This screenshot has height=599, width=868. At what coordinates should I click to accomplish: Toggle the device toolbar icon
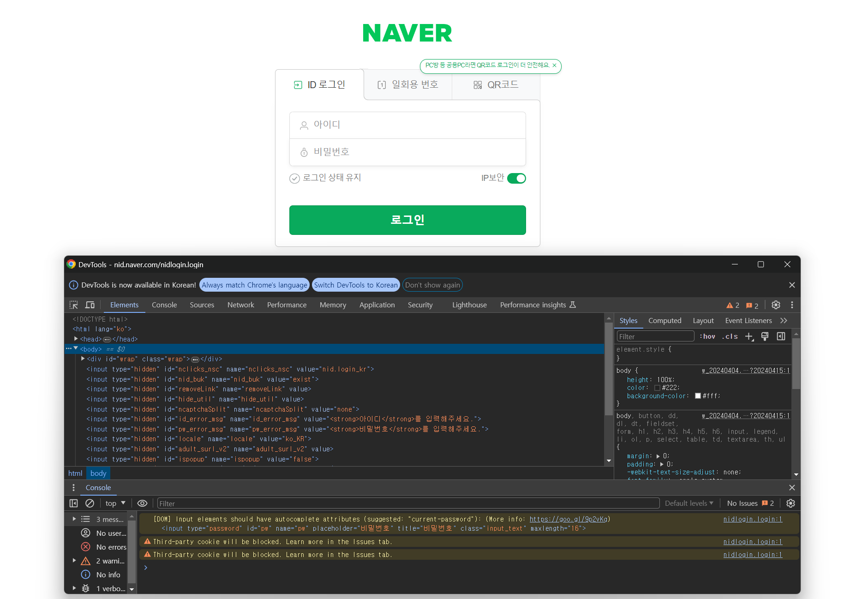tap(90, 305)
